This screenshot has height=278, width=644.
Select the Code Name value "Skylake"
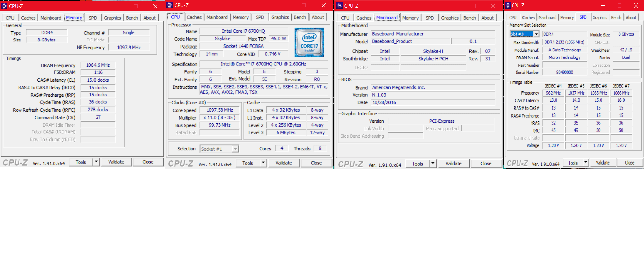click(222, 39)
